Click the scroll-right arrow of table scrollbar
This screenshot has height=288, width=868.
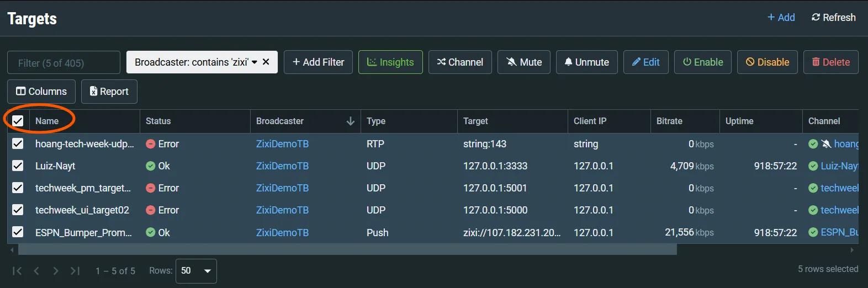852,250
